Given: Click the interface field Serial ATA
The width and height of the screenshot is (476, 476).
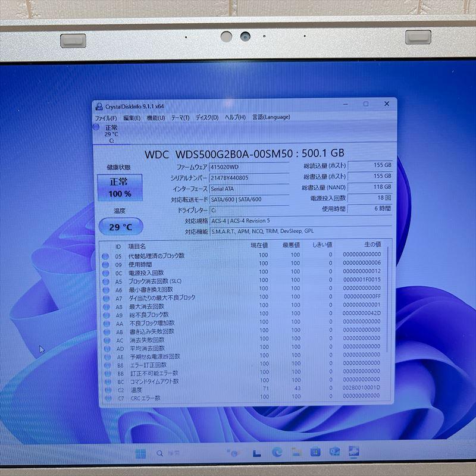Looking at the screenshot, I should [249, 189].
